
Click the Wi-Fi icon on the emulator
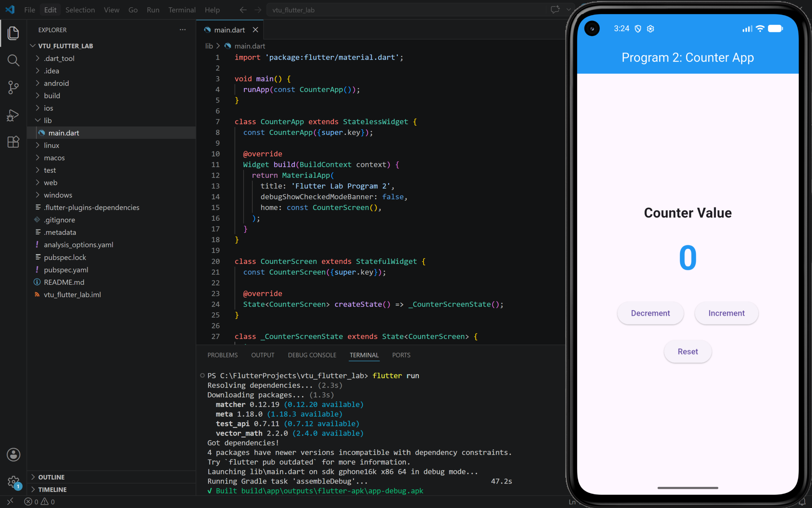[x=760, y=29]
